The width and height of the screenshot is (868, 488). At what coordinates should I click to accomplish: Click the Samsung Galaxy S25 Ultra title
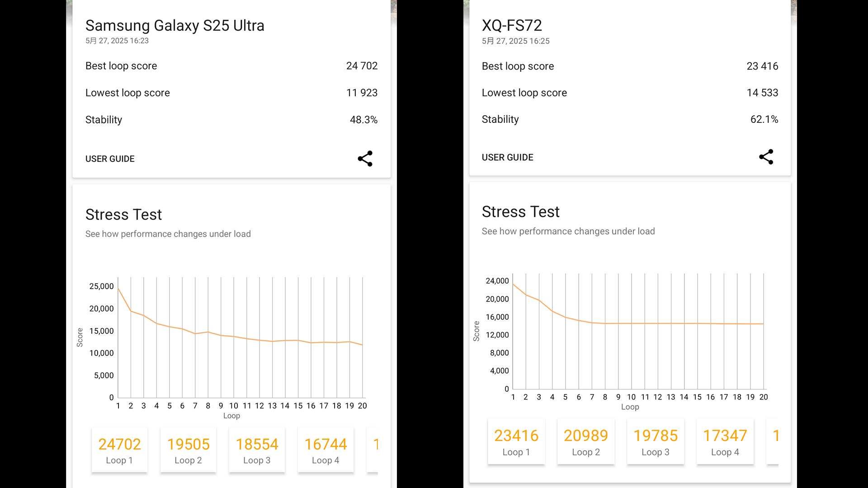[175, 26]
